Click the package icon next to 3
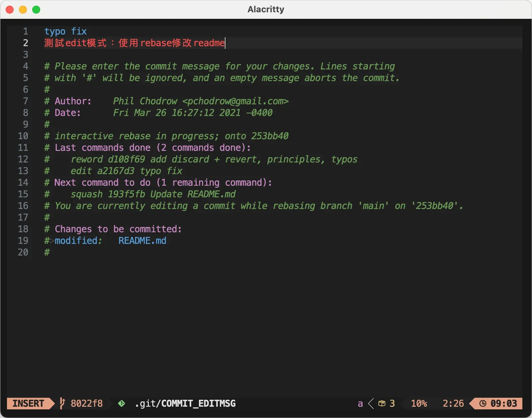Image resolution: width=532 pixels, height=418 pixels. coord(382,403)
